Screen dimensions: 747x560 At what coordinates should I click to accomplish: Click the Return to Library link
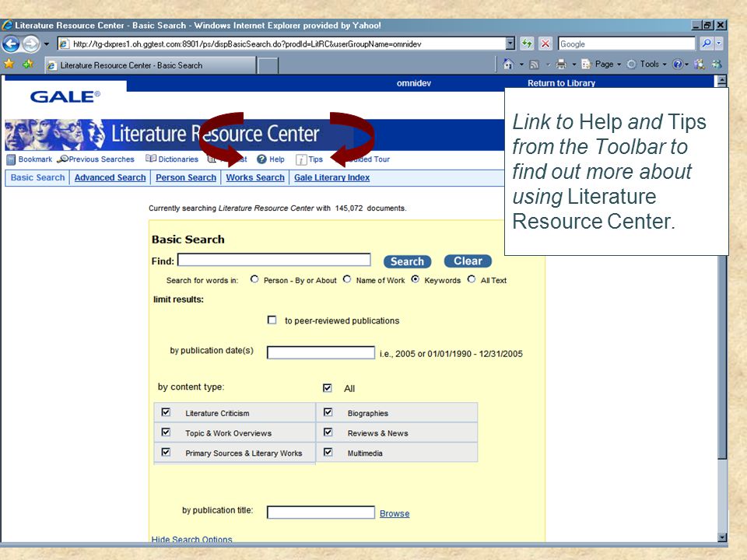click(x=561, y=83)
